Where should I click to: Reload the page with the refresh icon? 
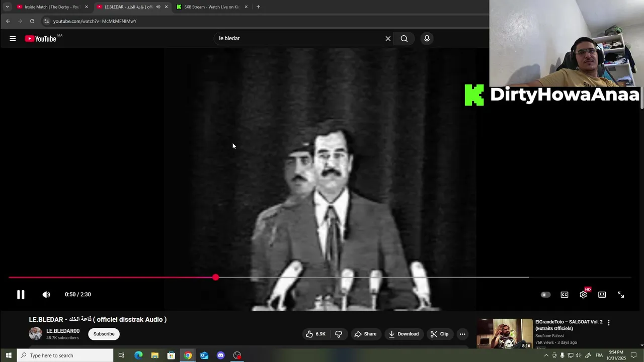pos(32,21)
